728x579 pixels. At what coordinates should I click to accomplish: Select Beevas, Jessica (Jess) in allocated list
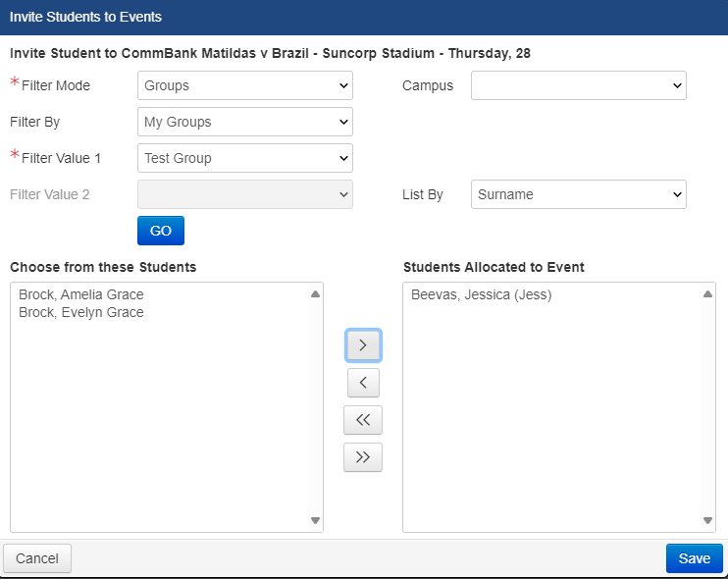[481, 294]
